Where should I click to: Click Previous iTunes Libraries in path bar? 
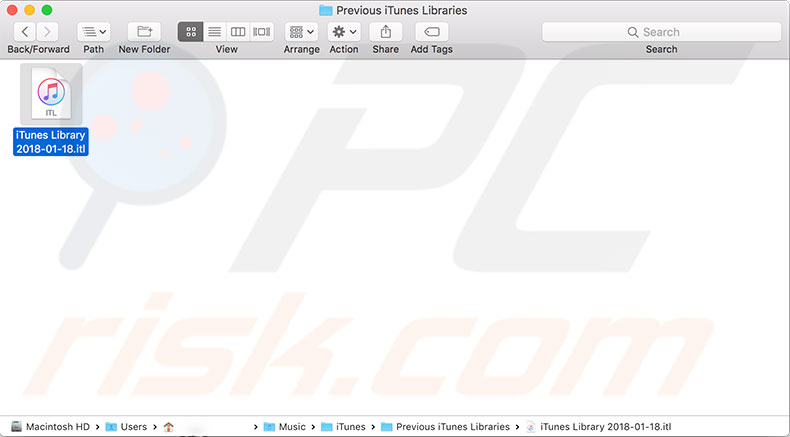[445, 426]
